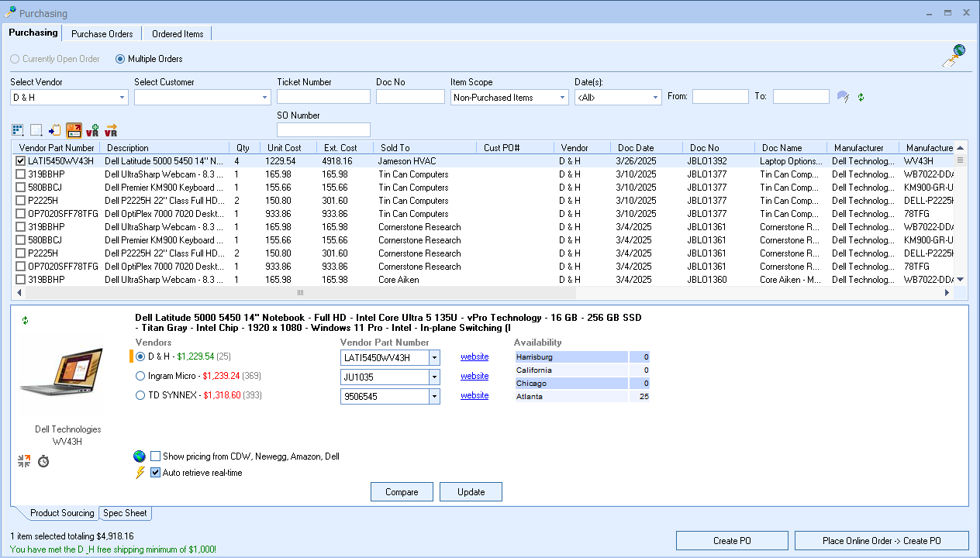The height and width of the screenshot is (558, 980).
Task: Open the Spec Sheet tab
Action: (126, 513)
